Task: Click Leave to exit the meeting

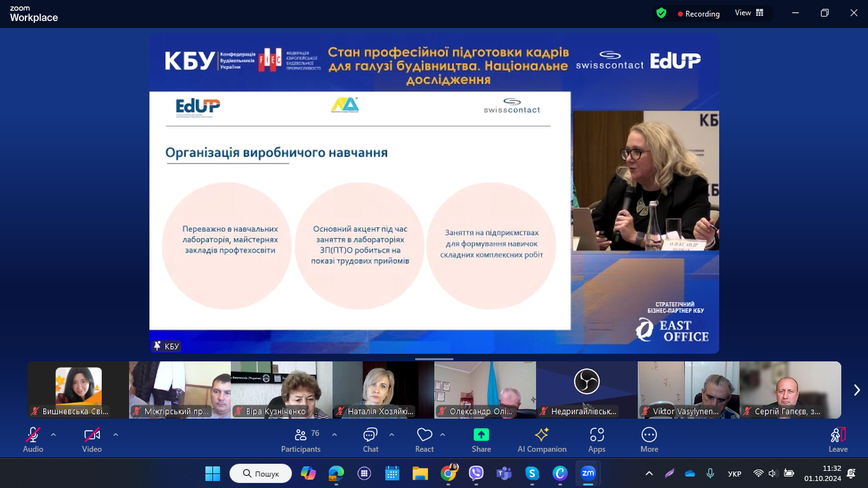Action: point(837,440)
